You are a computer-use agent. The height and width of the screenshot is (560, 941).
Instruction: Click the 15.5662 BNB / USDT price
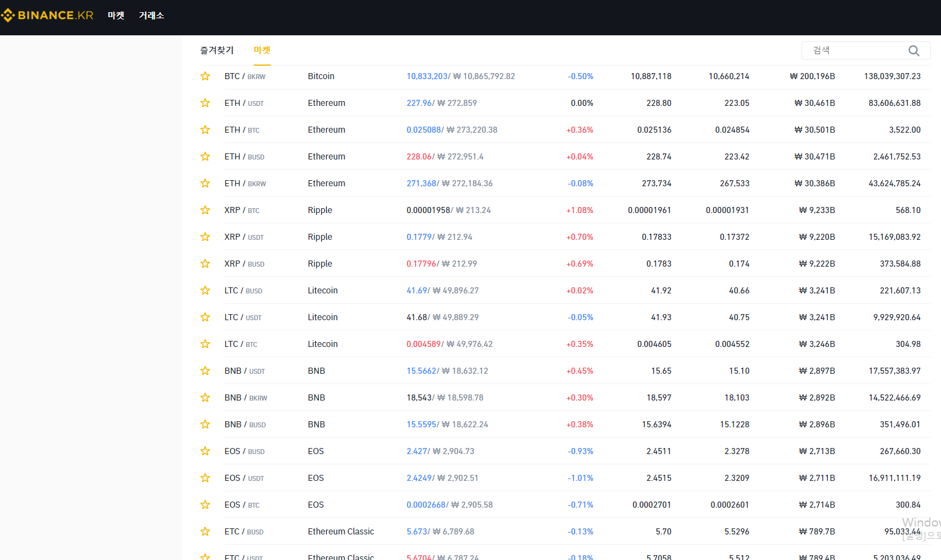tap(421, 371)
